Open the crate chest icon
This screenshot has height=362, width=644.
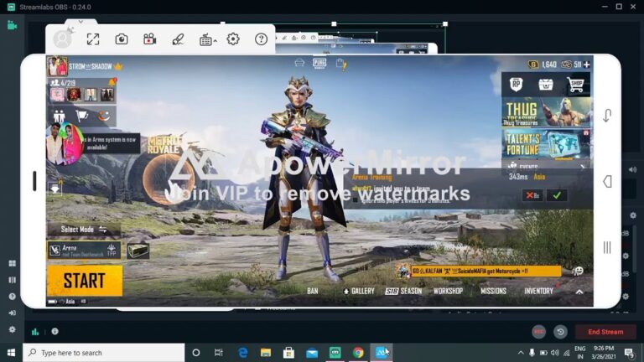click(x=546, y=85)
